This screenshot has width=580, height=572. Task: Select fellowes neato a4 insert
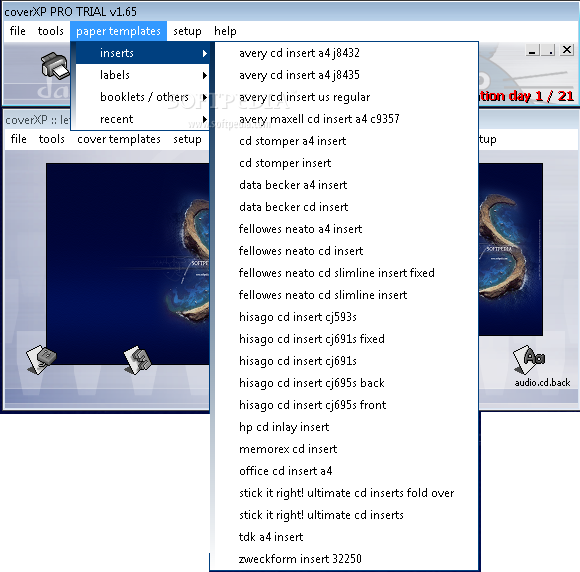coord(346,229)
